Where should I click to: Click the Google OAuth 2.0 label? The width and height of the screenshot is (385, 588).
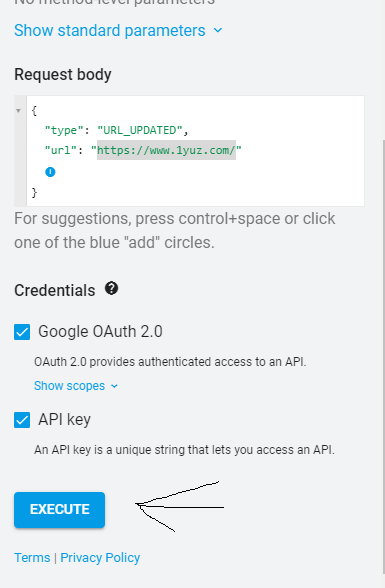tap(100, 332)
